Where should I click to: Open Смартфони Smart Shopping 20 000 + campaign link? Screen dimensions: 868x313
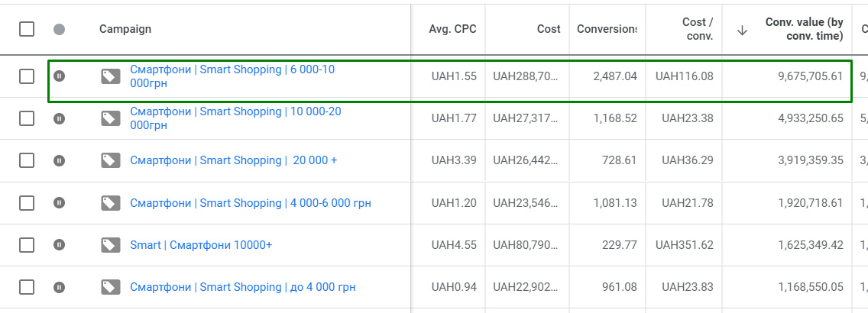(233, 160)
